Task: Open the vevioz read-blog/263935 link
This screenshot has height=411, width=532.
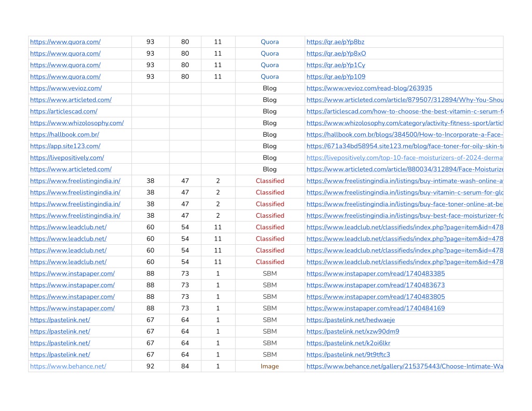Action: (x=369, y=88)
